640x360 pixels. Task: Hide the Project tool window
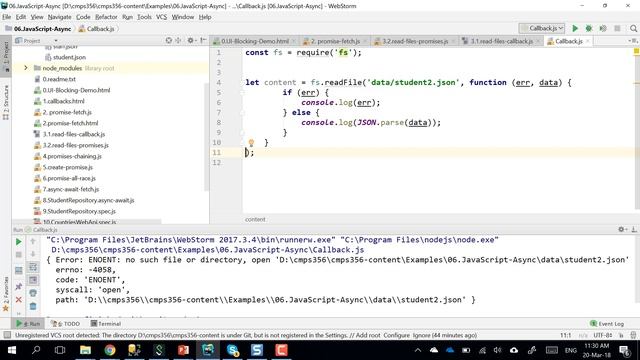click(x=203, y=40)
